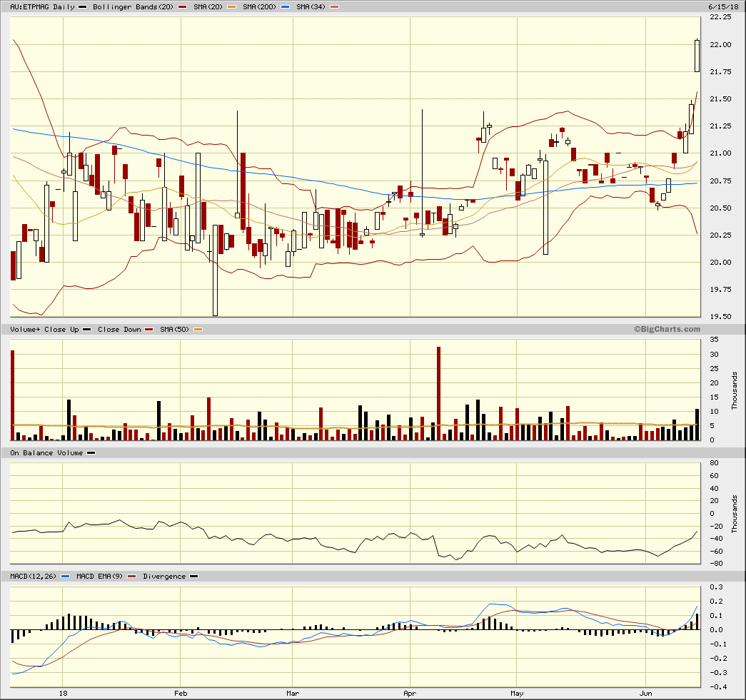Image resolution: width=746 pixels, height=700 pixels.
Task: Click the SMA(34) legend label
Action: [311, 7]
